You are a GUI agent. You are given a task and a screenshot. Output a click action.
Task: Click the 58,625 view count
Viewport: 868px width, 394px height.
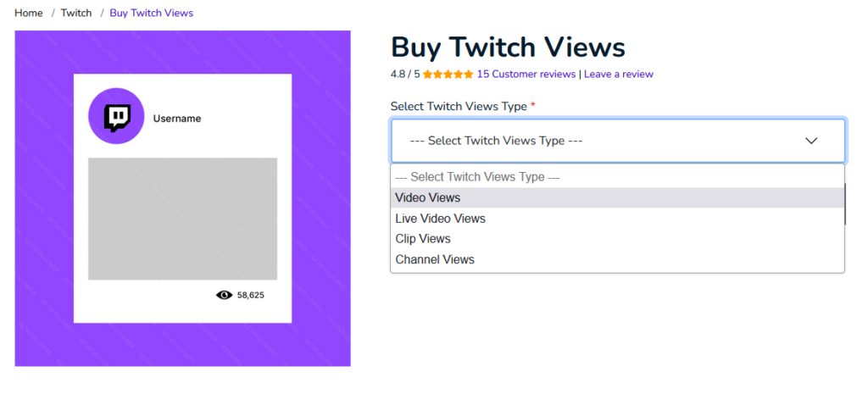(251, 295)
